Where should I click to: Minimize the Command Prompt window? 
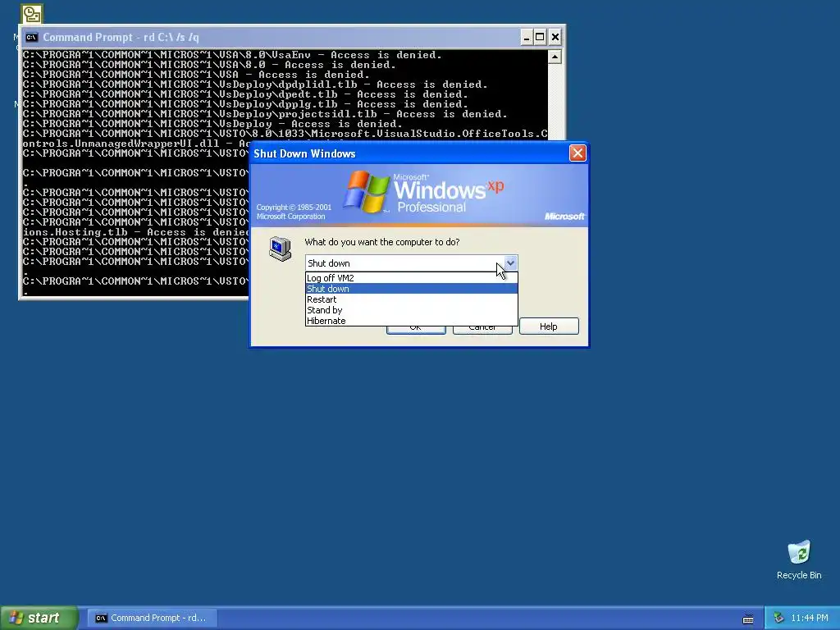click(x=527, y=37)
